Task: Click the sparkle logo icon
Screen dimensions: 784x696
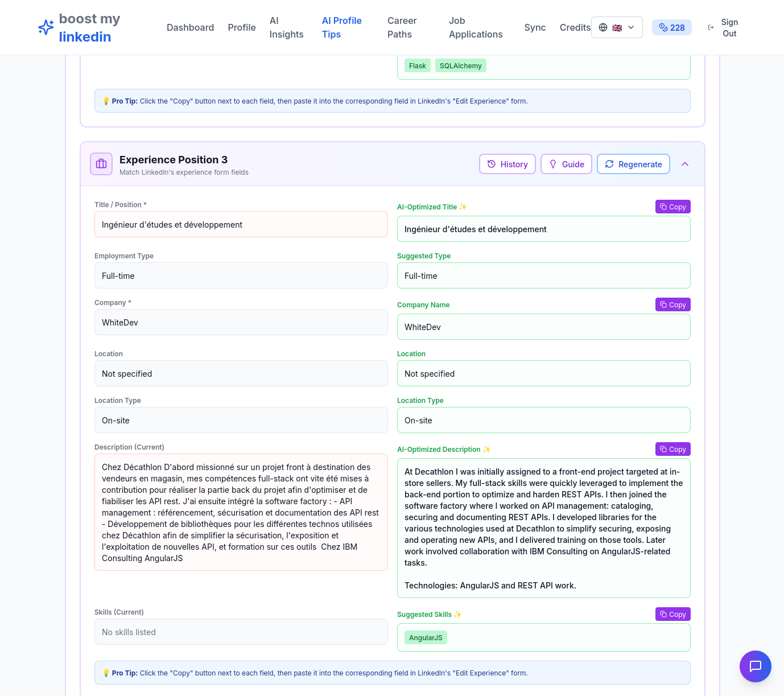Action: (x=46, y=27)
